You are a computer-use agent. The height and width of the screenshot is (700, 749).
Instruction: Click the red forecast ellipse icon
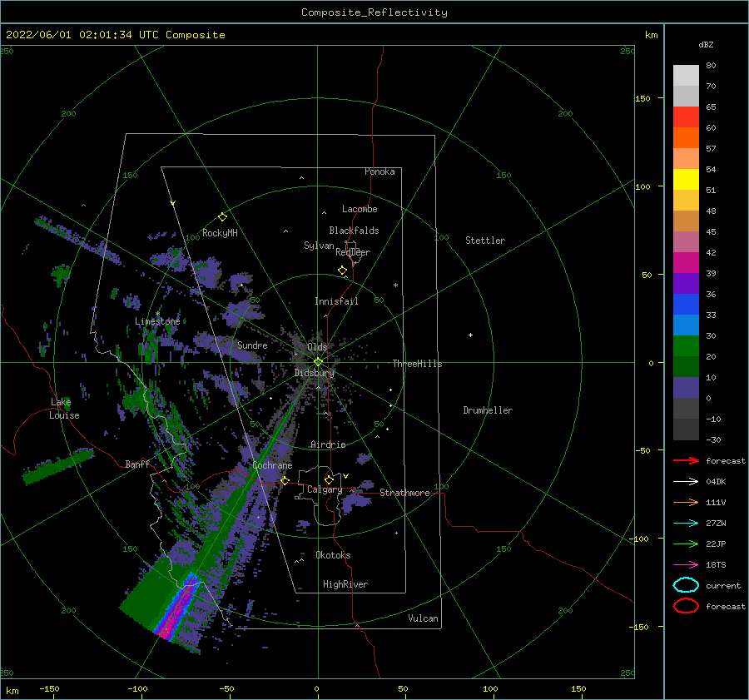[686, 606]
